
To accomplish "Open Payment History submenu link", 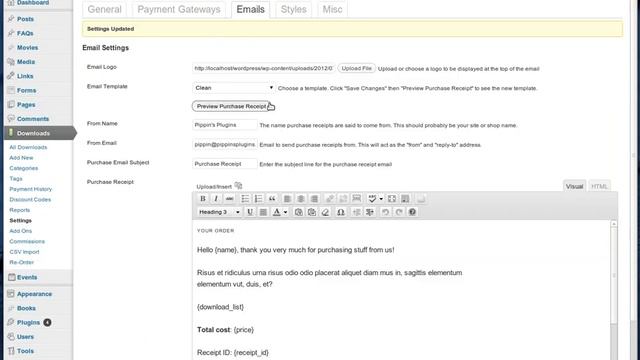I will [31, 189].
